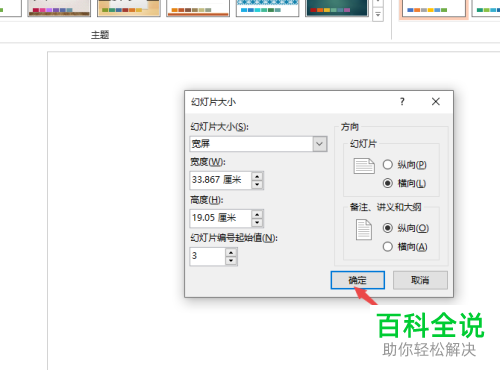Close the 幻灯片大小 dialog
Screen dimensions: 500x370
tap(436, 101)
